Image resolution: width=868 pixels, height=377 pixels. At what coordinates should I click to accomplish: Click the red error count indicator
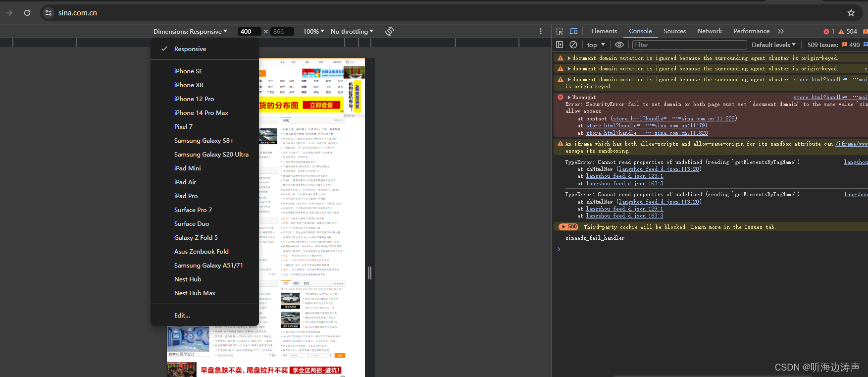click(829, 31)
